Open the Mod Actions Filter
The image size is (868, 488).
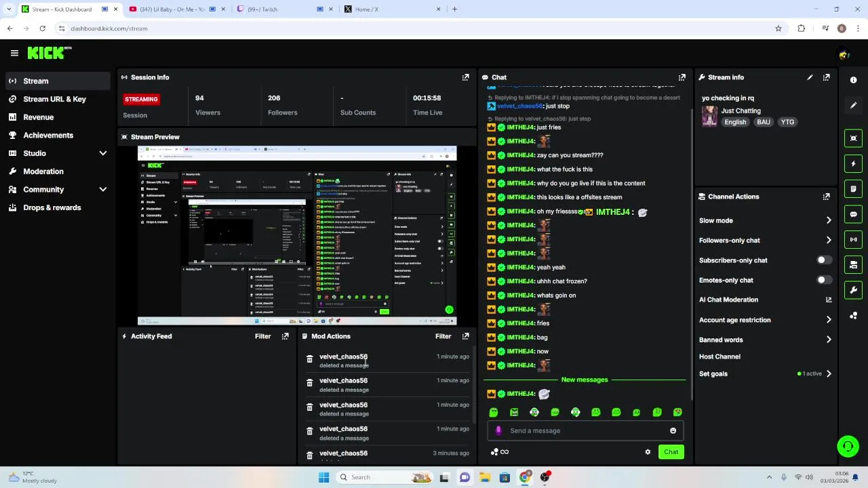point(443,336)
